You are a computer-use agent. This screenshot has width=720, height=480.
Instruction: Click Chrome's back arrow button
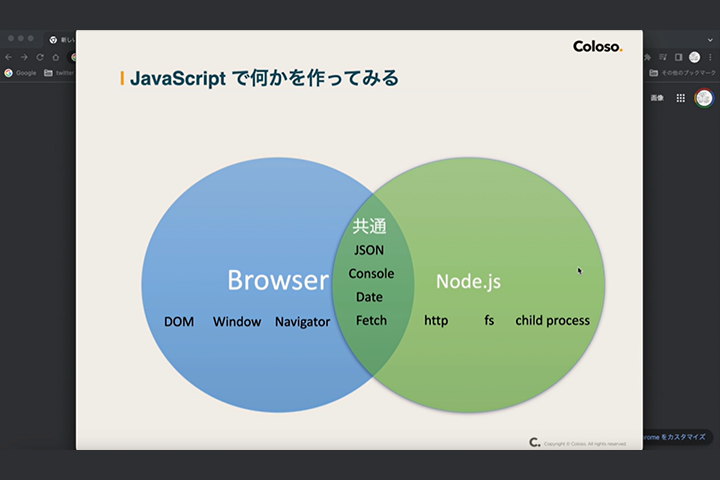pos(8,57)
